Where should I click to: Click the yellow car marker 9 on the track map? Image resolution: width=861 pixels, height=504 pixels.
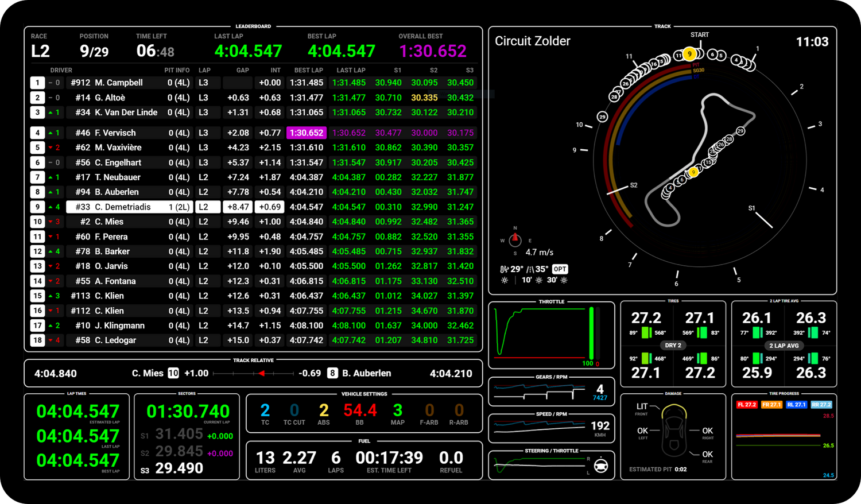[x=690, y=54]
